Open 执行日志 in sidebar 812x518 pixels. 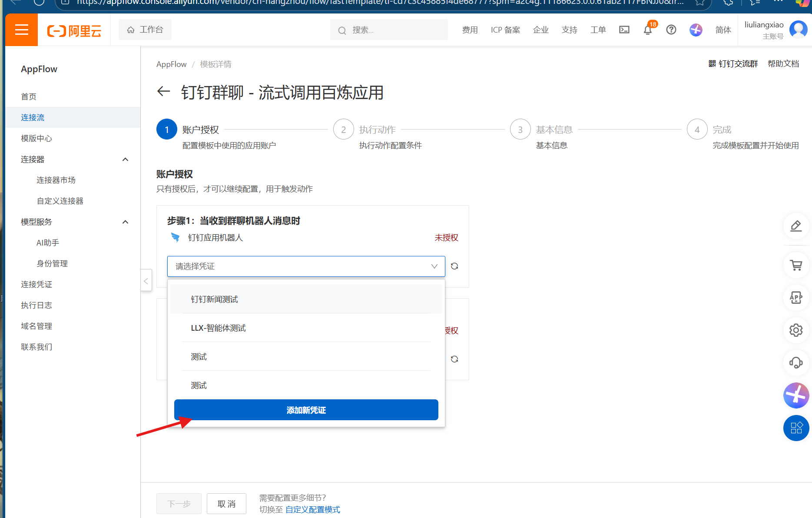pyautogui.click(x=36, y=305)
